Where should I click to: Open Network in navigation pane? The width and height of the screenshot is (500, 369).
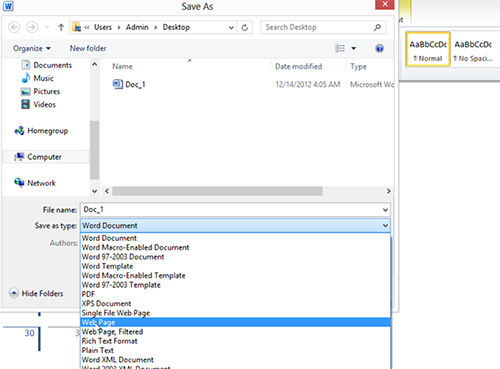[x=35, y=183]
